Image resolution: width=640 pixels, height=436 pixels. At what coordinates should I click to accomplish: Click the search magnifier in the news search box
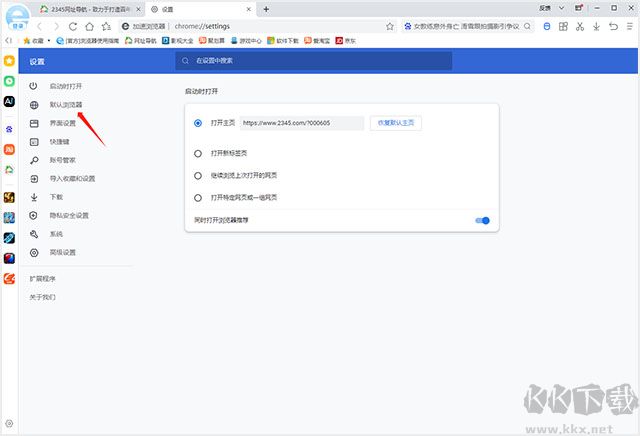coord(527,27)
